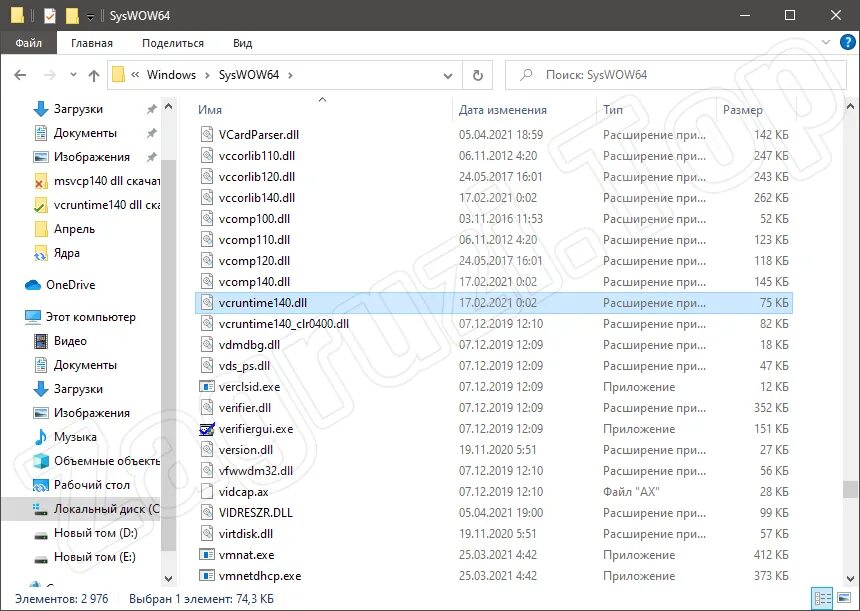Screen dimensions: 860x611
Task: Click the file list scrollbar thumb
Action: [x=850, y=489]
